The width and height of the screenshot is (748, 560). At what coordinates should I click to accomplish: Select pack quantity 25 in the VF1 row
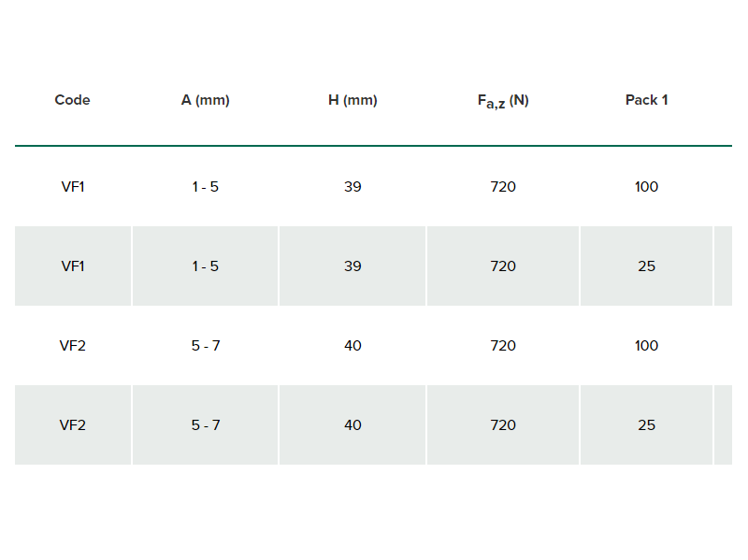point(646,266)
